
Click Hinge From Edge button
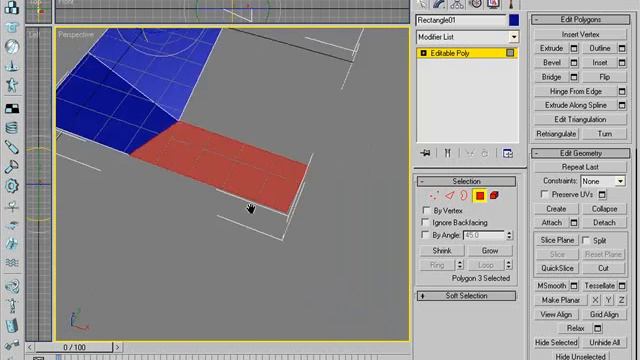[576, 91]
